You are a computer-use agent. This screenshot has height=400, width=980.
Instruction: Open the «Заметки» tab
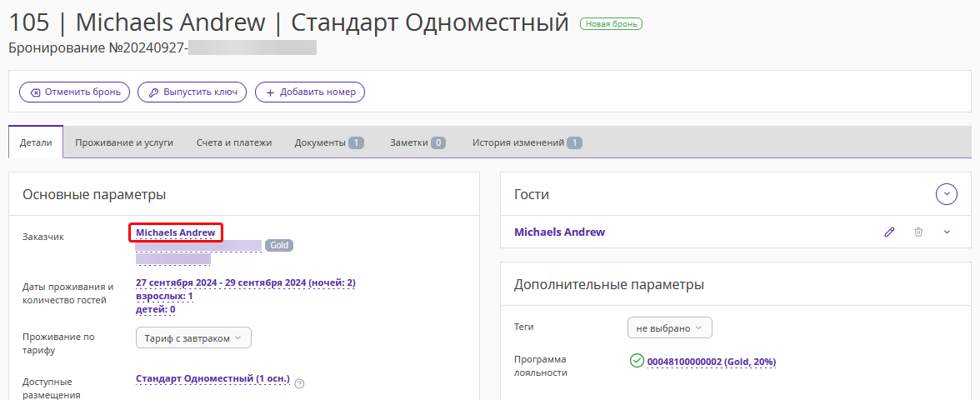coord(417,142)
